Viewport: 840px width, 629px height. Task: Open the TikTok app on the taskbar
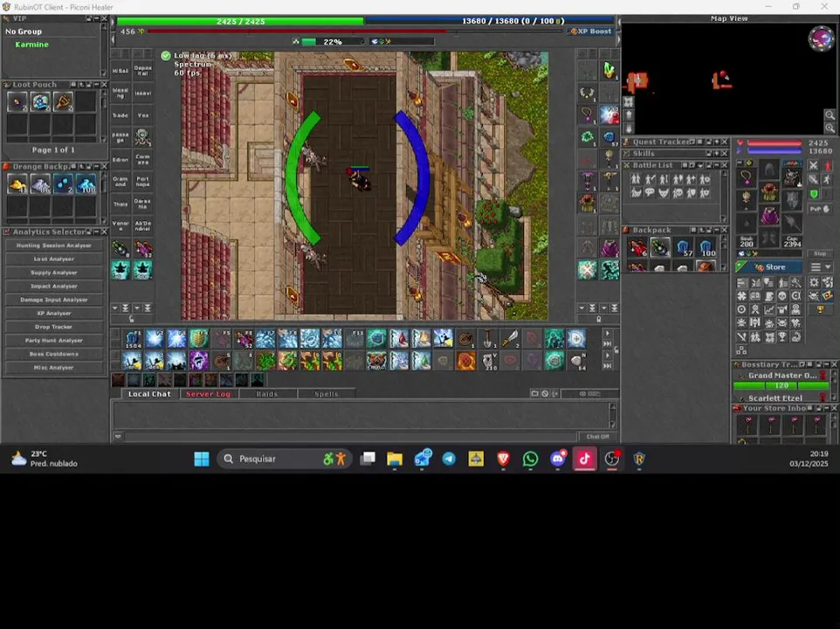584,459
